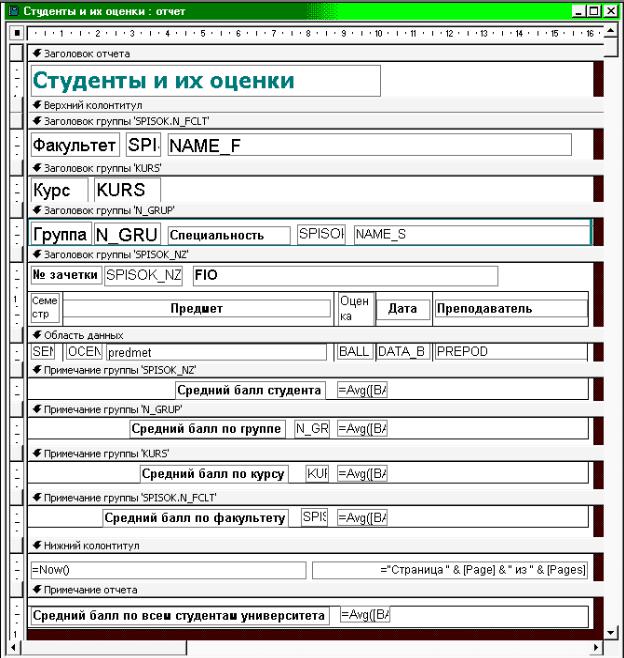Select 'Заголовок группы SPISOK_NZ' section bar
Screen dimensions: 624x658
(x=316, y=255)
